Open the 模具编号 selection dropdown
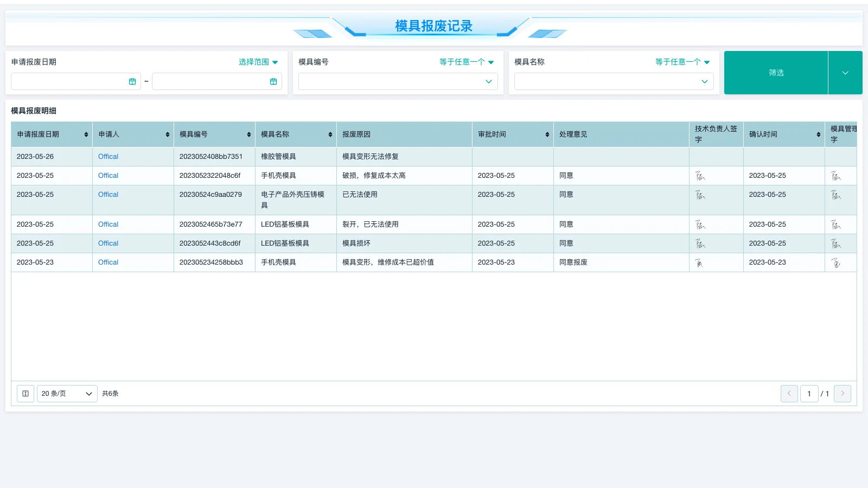This screenshot has height=488, width=868. coord(398,81)
